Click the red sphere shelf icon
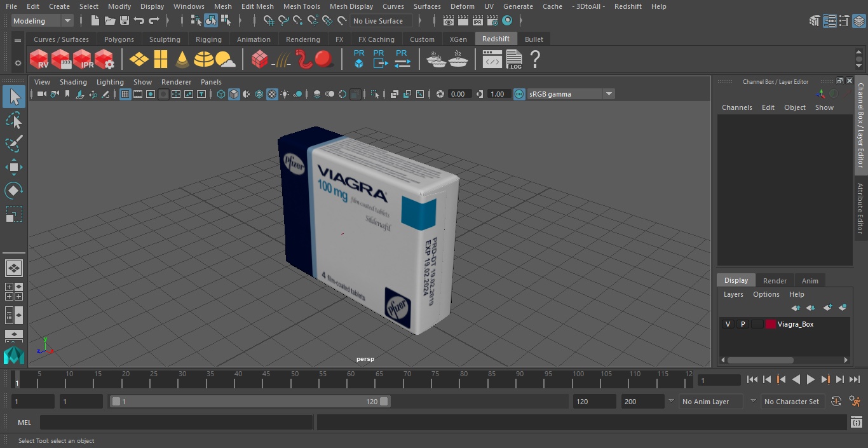868x448 pixels. (324, 60)
